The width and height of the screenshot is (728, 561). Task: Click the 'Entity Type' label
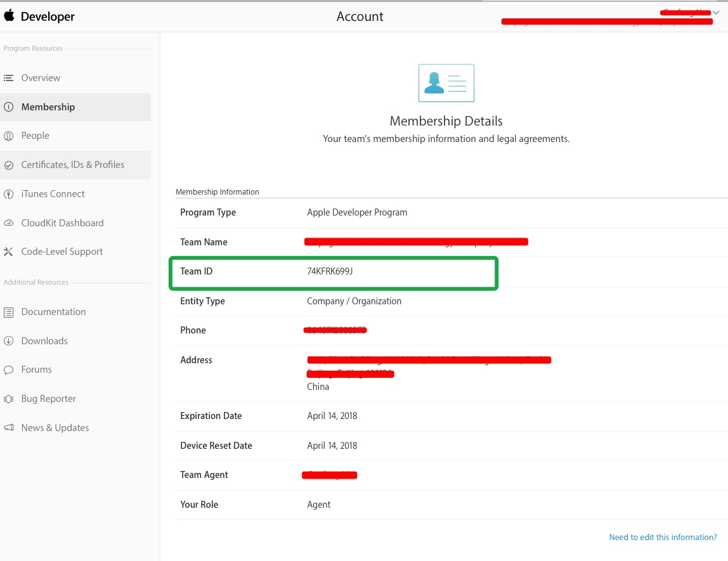pyautogui.click(x=202, y=301)
